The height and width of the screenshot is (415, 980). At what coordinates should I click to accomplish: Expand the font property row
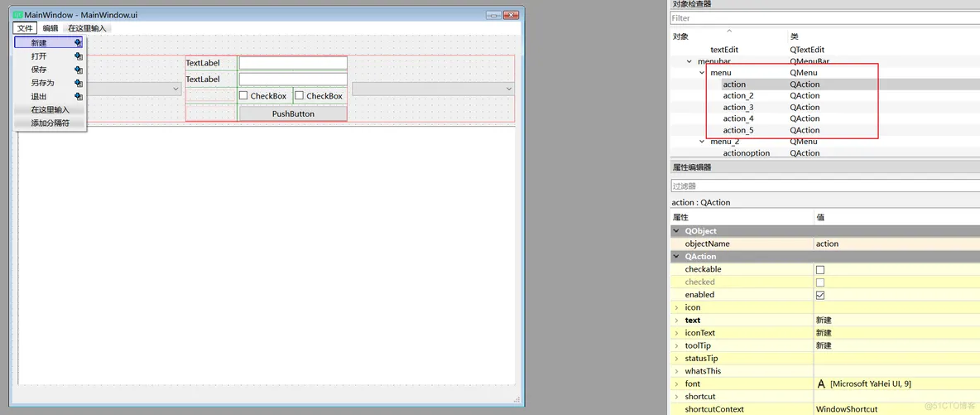675,384
